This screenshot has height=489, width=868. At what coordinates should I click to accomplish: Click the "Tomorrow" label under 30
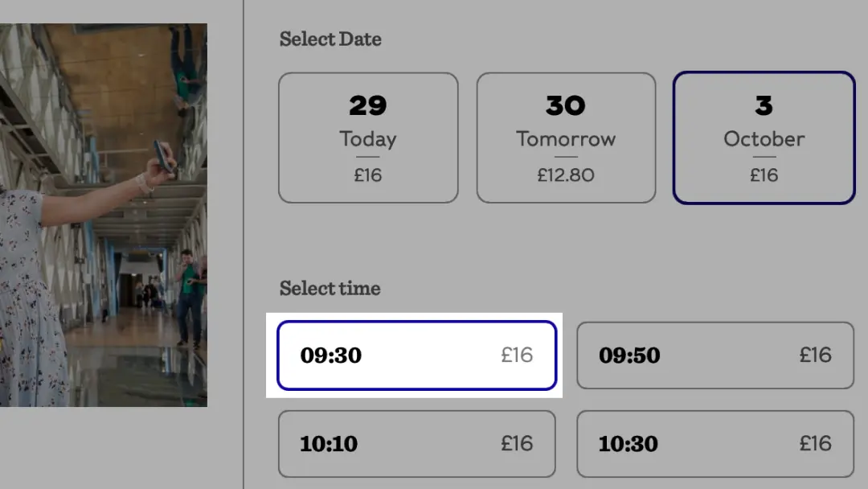click(566, 138)
